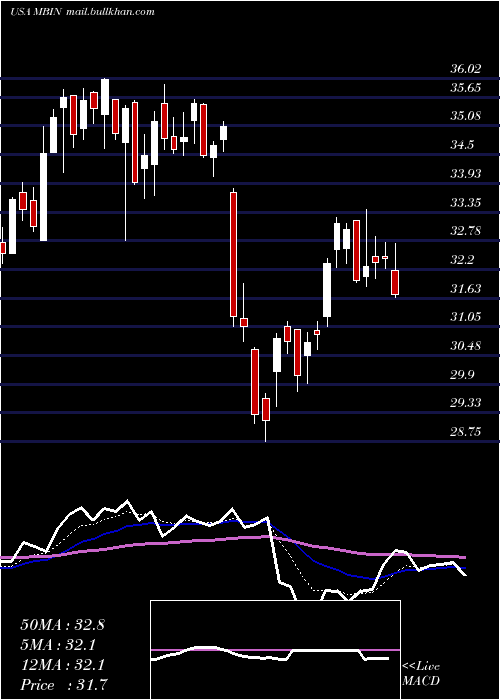Click the 35.65 price axis label
Viewport: 500px width, 700px height.
click(466, 88)
